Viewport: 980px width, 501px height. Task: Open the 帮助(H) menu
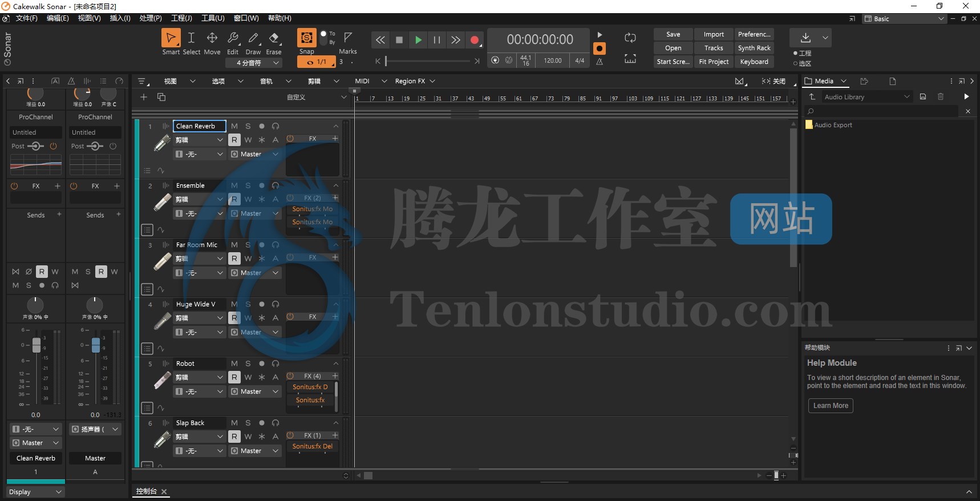280,18
